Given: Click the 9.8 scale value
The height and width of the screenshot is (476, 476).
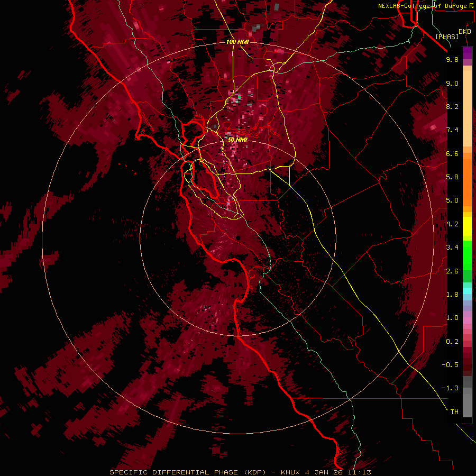Looking at the screenshot, I should click(x=452, y=59).
